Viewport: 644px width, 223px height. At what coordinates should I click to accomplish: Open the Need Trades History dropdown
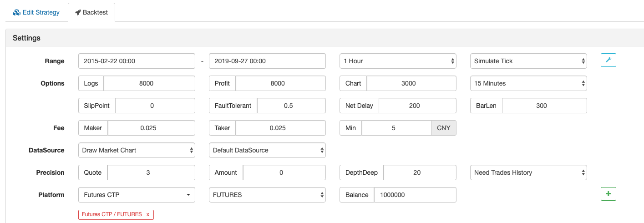pyautogui.click(x=528, y=172)
